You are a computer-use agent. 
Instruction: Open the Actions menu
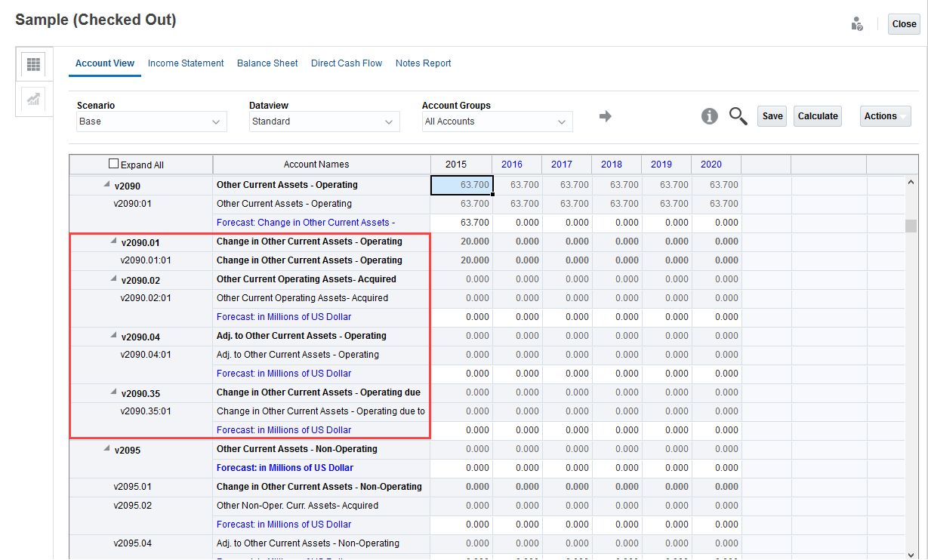[x=885, y=116]
